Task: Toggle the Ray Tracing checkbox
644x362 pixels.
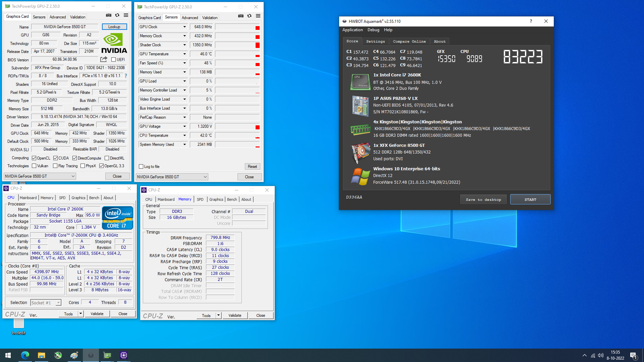Action: [x=55, y=166]
